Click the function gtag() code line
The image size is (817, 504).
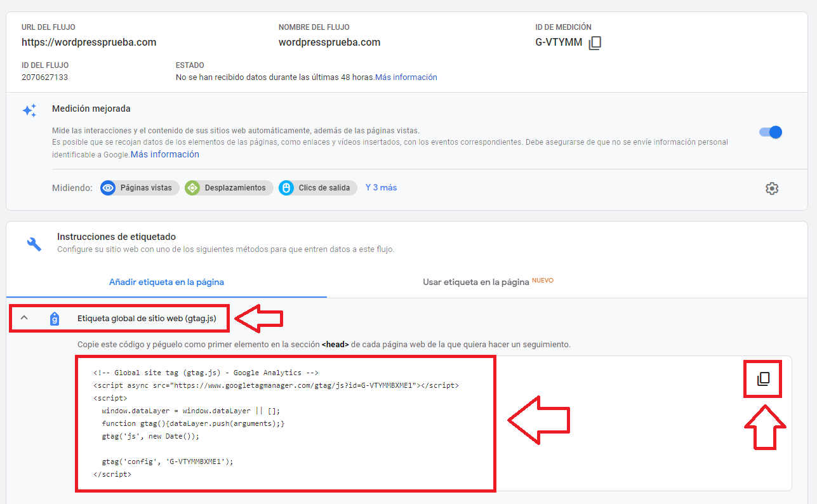pyautogui.click(x=193, y=423)
